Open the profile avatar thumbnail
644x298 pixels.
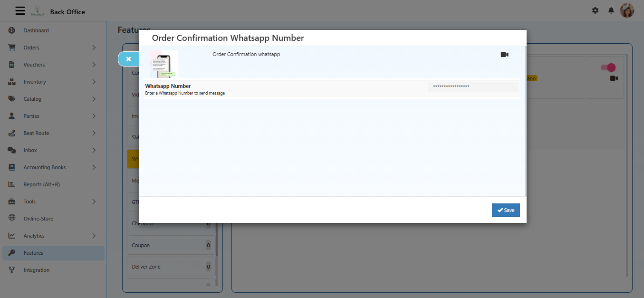(627, 10)
